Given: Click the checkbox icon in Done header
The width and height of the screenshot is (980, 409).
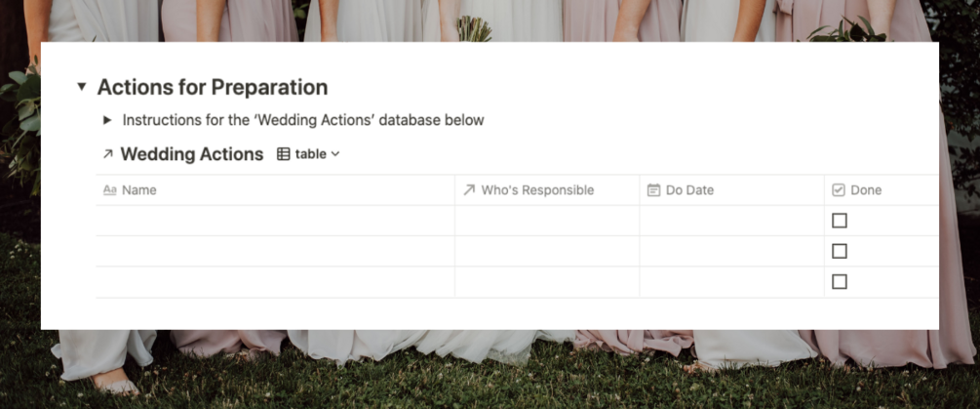Looking at the screenshot, I should tap(839, 190).
